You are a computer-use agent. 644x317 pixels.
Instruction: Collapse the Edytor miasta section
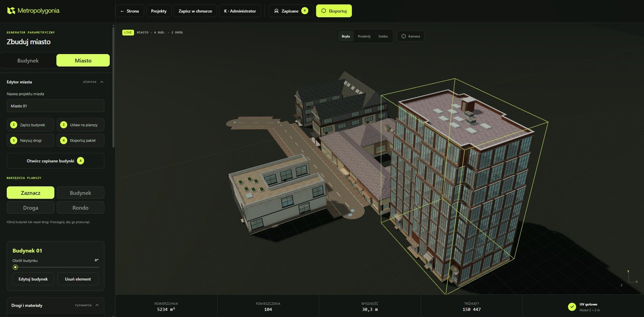102,82
